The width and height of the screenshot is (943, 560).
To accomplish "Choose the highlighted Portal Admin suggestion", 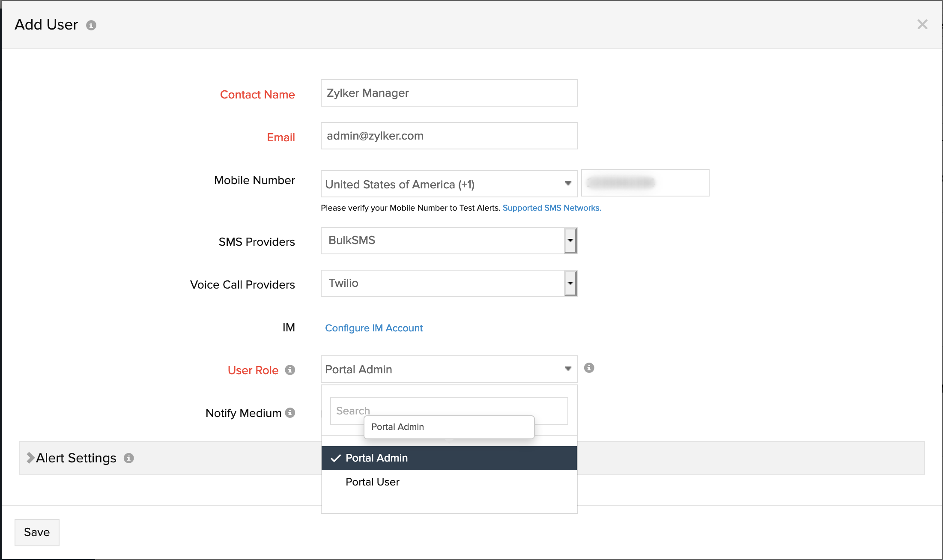I will click(x=397, y=426).
